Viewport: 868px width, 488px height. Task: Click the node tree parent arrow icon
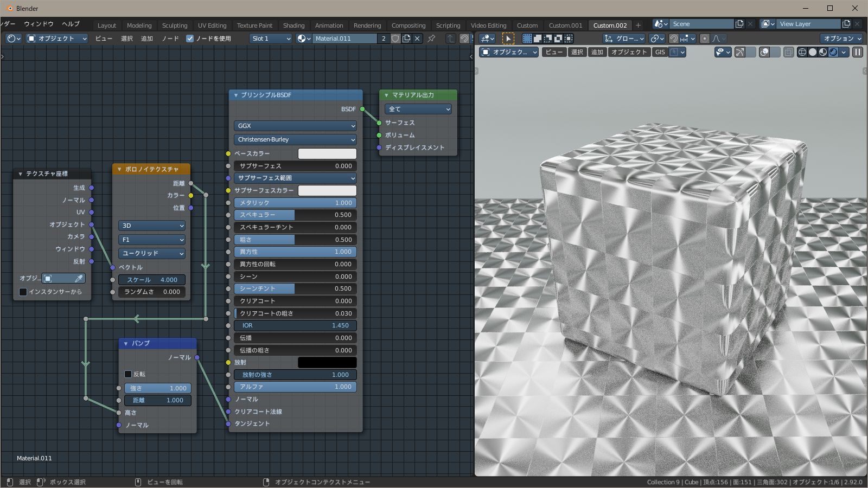click(x=450, y=38)
